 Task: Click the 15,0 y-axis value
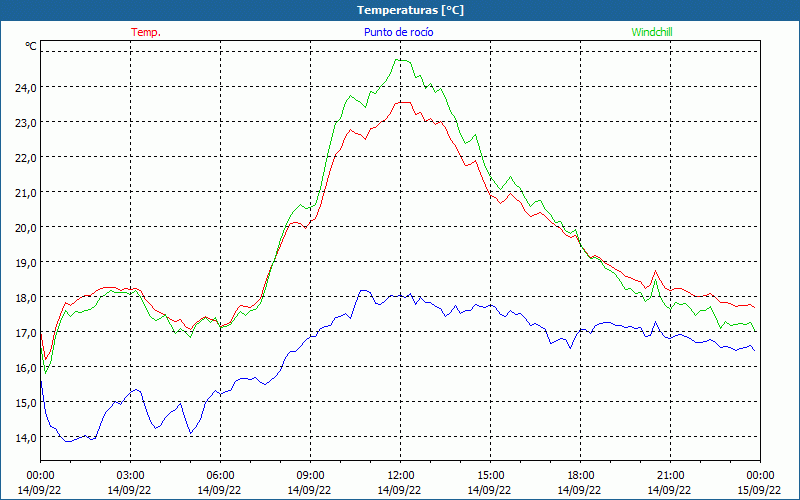[26, 403]
